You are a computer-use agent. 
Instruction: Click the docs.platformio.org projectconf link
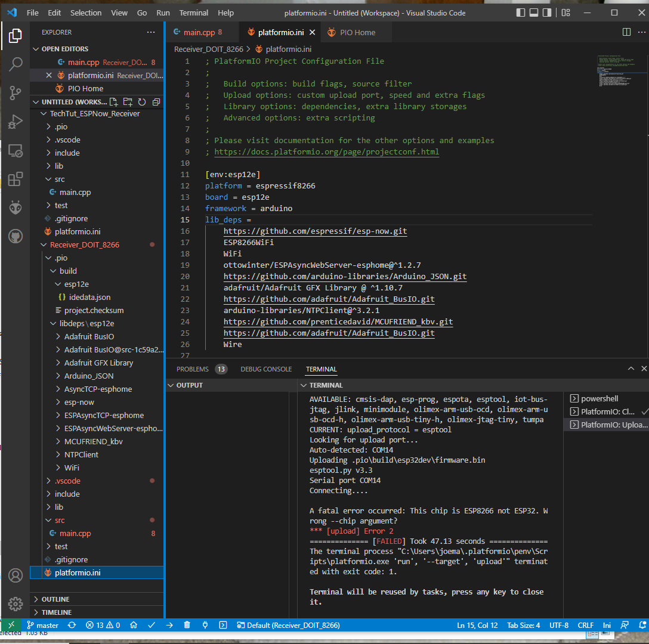point(326,152)
